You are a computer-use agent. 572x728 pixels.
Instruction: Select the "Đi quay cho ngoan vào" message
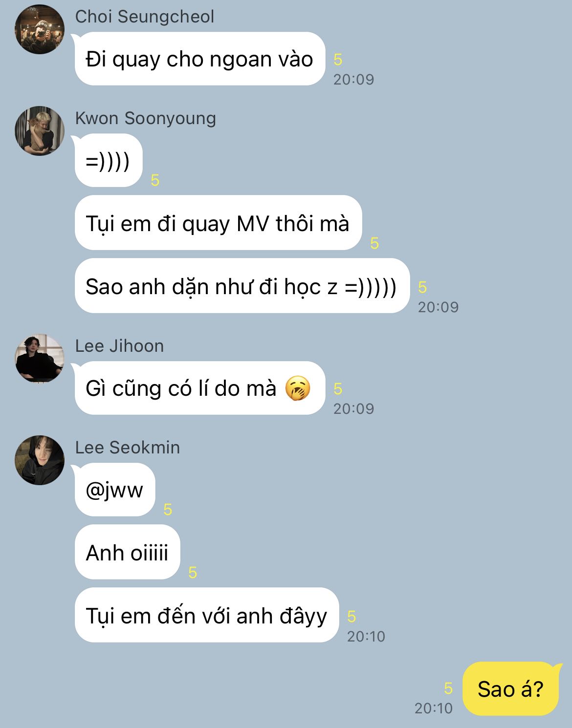point(199,59)
